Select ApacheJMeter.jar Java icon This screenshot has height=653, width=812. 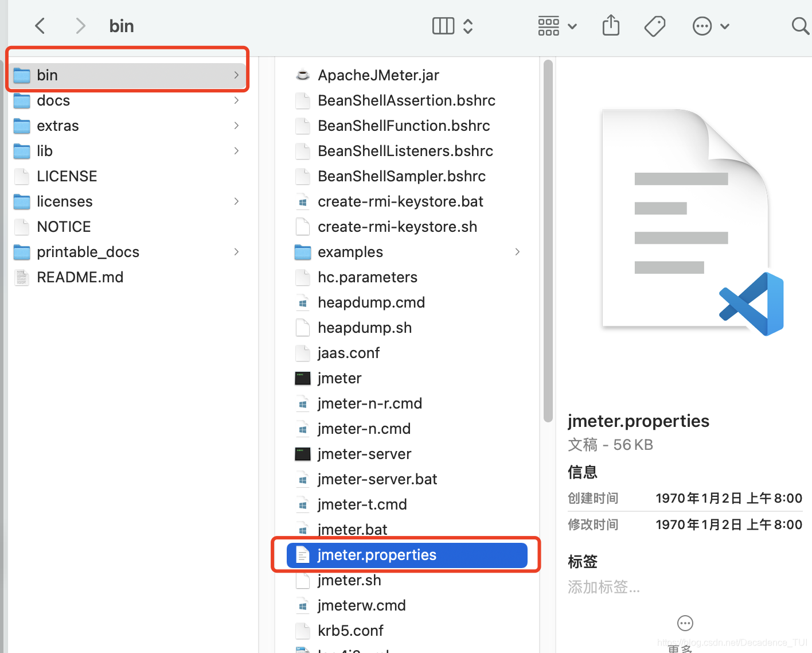coord(303,75)
